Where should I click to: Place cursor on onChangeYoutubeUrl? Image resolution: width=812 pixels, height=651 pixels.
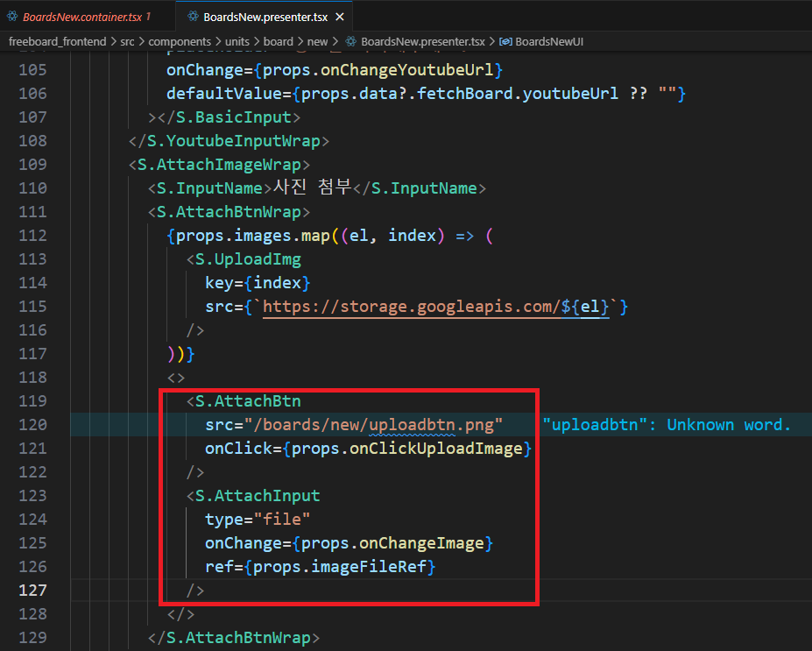pyautogui.click(x=406, y=70)
